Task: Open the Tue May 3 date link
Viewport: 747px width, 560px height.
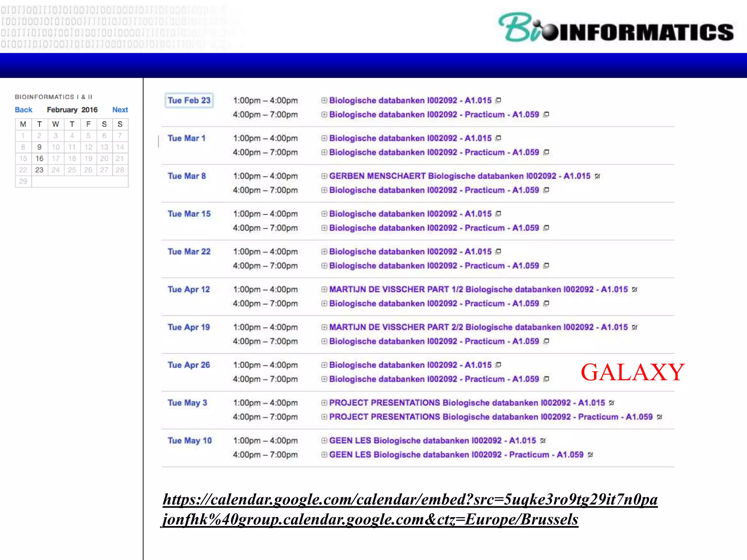Action: [187, 403]
